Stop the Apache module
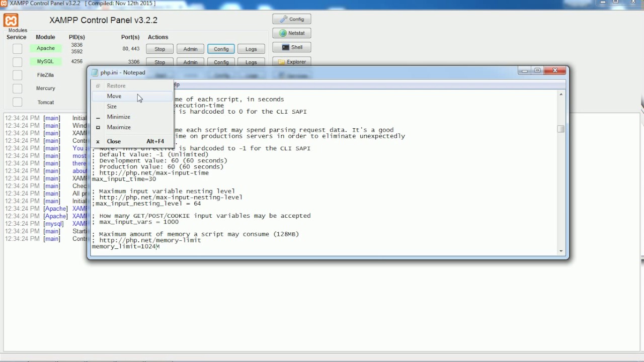644x362 pixels. point(160,49)
